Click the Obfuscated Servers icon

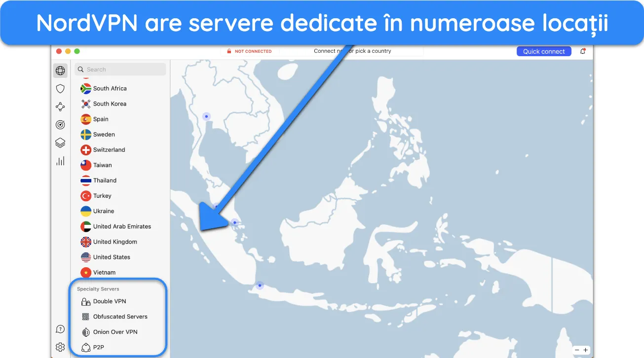86,317
